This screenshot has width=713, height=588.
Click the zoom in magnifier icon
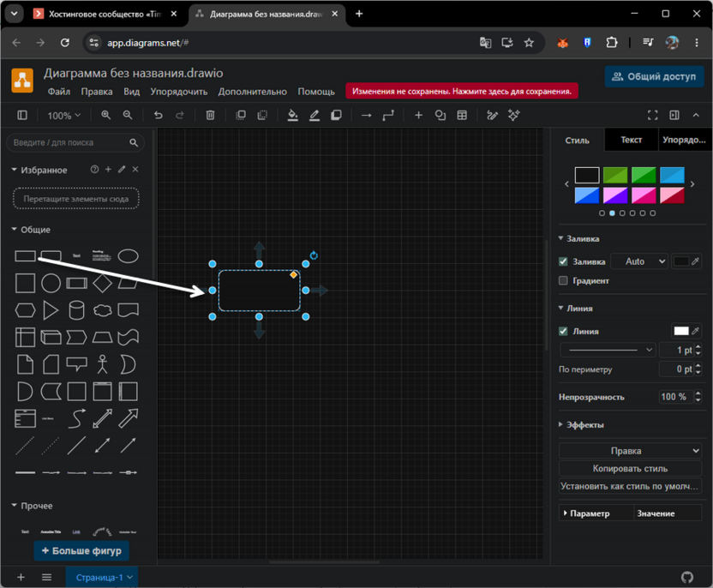106,116
